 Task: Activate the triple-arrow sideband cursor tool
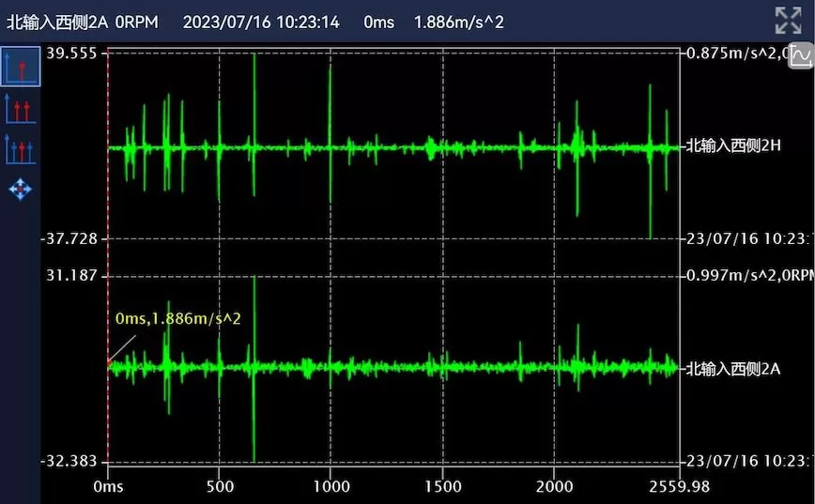click(x=20, y=148)
